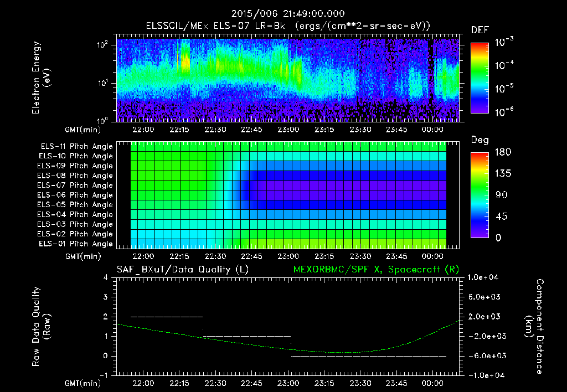Click the ELS-06 Pitch Angle row label
The width and height of the screenshot is (567, 392).
75,195
